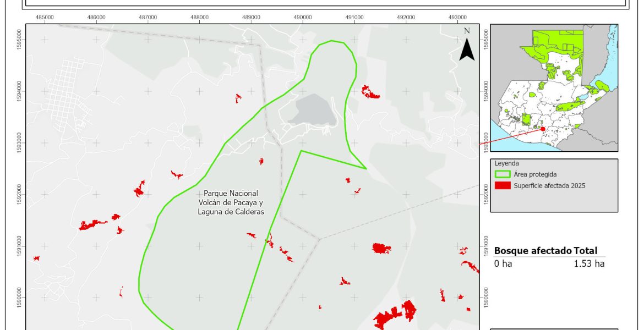
Task: Select the Bosque afectado heading
Action: [533, 250]
